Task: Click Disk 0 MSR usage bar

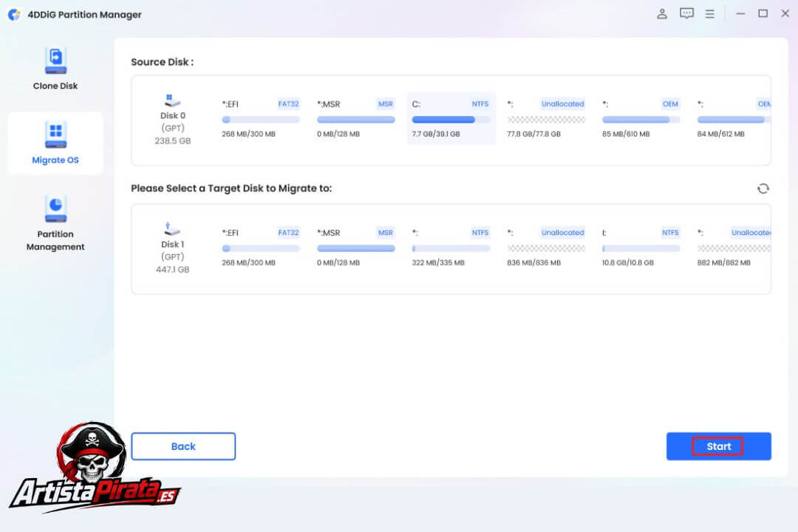Action: (355, 120)
